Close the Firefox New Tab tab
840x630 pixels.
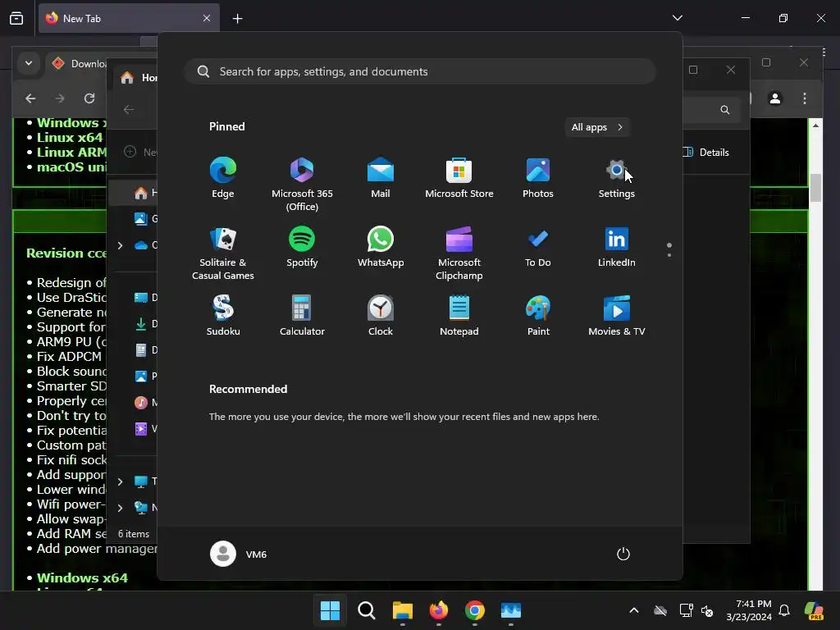pos(206,18)
